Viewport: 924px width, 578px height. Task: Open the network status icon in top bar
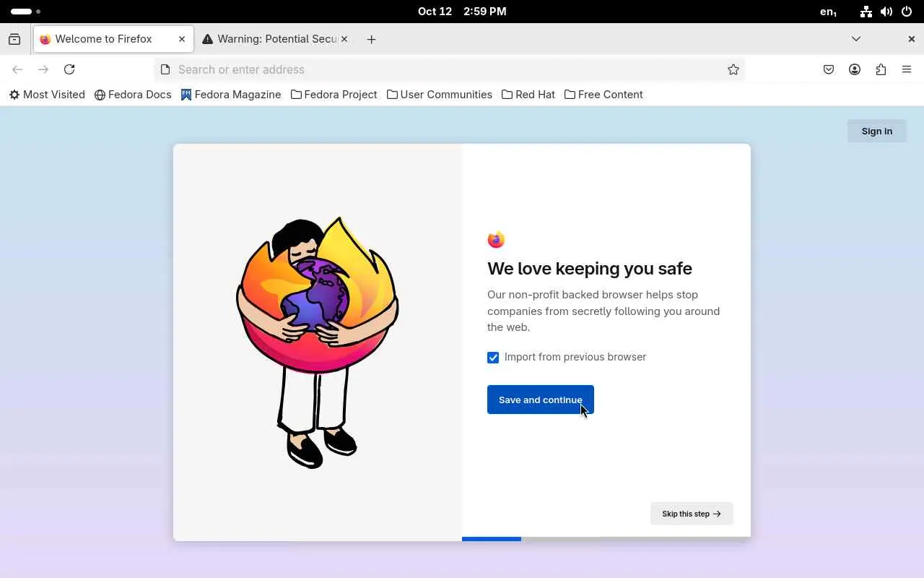(866, 12)
